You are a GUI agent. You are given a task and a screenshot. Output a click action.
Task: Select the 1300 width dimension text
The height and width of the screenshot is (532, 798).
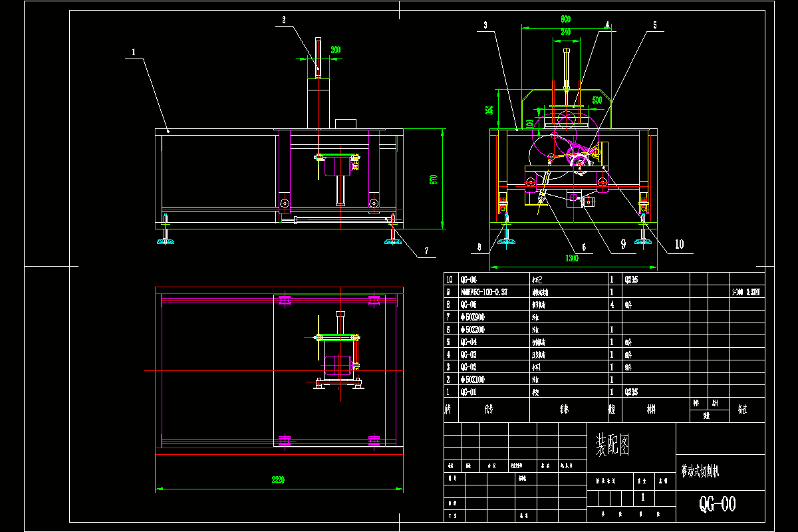tap(572, 259)
